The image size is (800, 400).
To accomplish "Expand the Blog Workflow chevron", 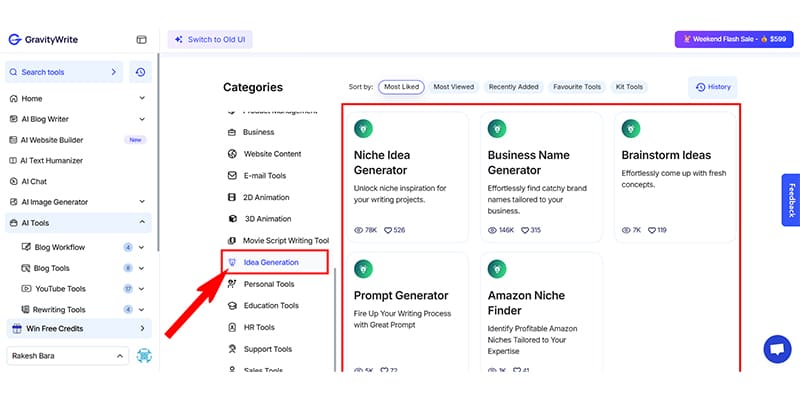I will (141, 247).
